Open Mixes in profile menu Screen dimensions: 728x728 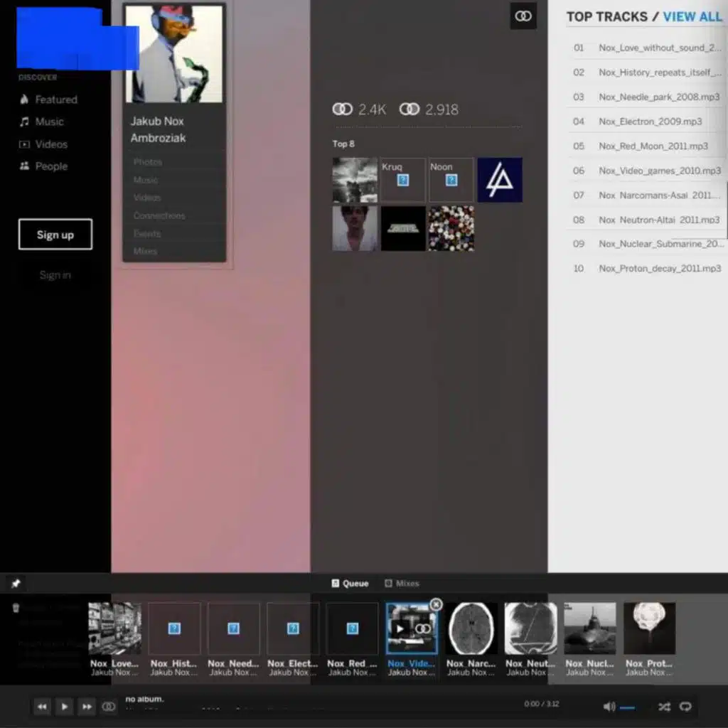click(x=145, y=251)
